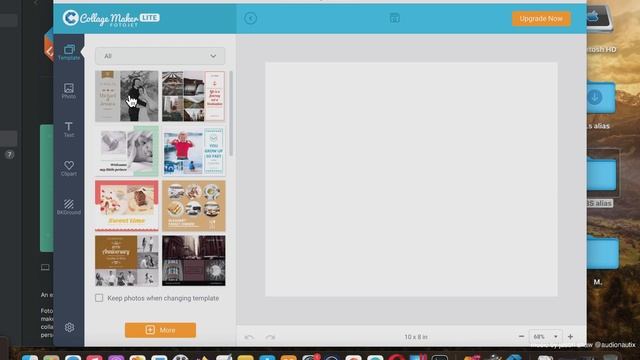Open the BKGround panel in sidebar
The image size is (640, 360).
coord(69,207)
